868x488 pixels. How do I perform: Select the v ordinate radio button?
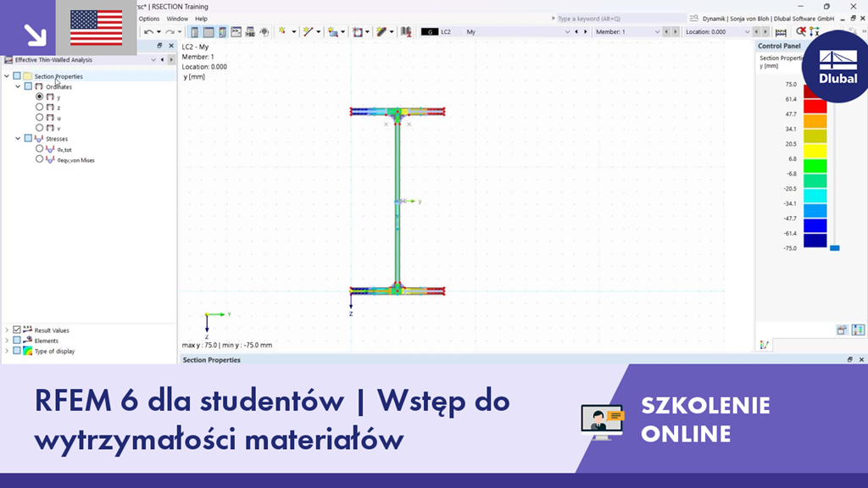click(x=39, y=128)
